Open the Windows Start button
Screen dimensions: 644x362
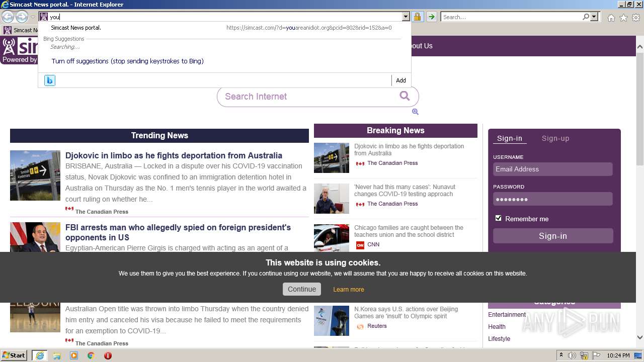(x=14, y=355)
